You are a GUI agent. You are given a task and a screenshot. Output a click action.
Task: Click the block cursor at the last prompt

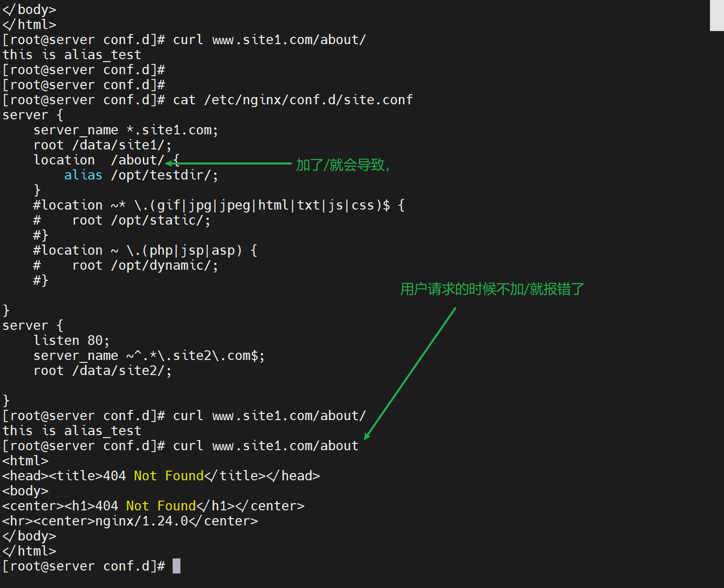tap(177, 566)
